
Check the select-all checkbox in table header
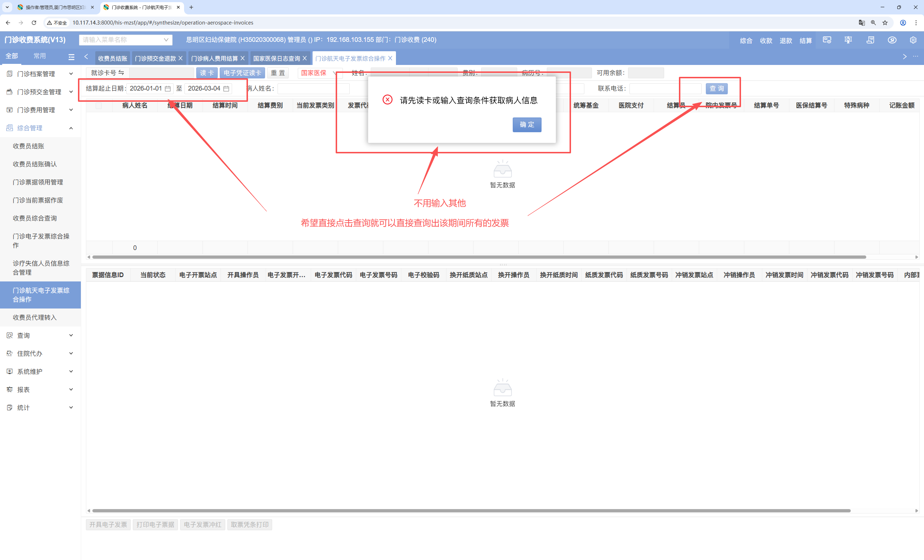pyautogui.click(x=99, y=105)
